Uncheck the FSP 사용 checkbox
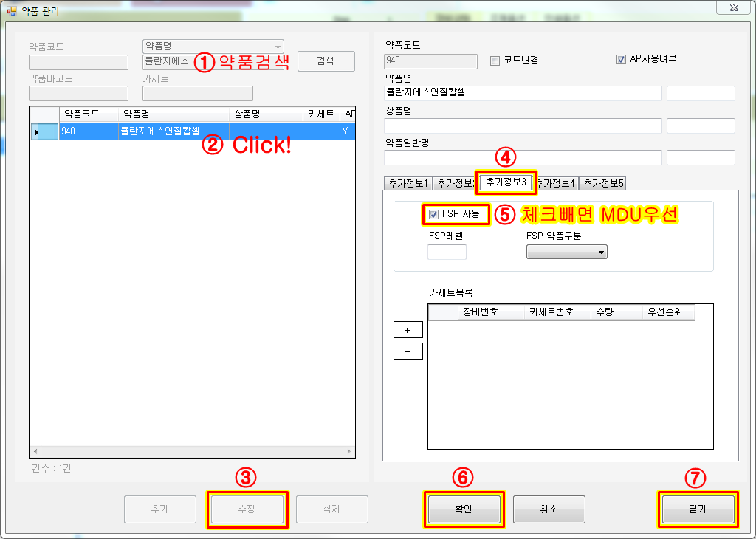This screenshot has width=756, height=539. click(x=433, y=214)
